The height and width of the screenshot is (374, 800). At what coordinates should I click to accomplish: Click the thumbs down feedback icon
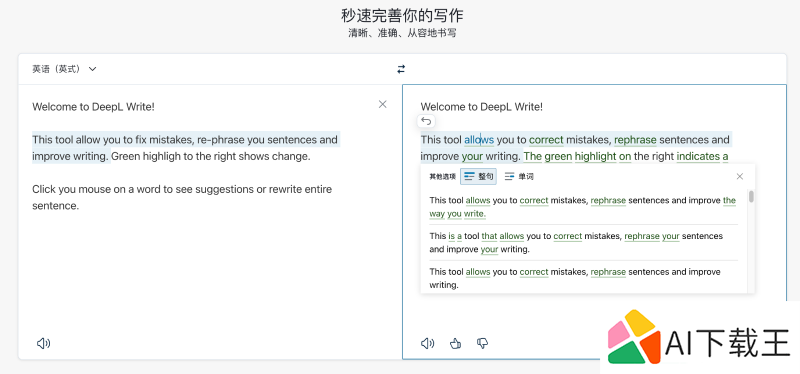click(482, 343)
